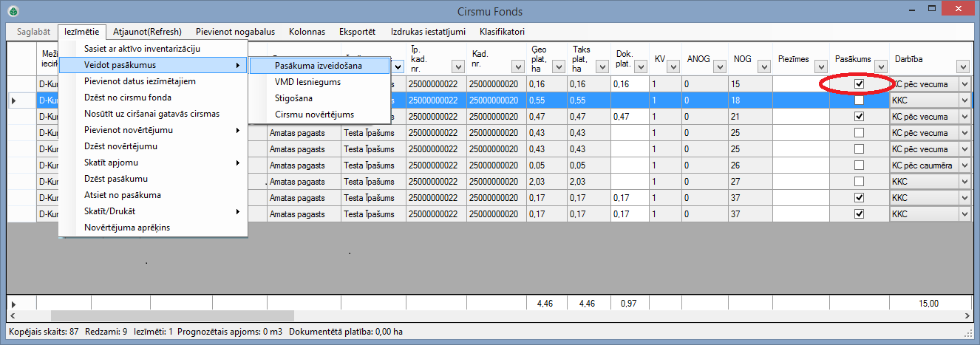Open the Darbība combo box in NOG 18 row
Viewport: 980px width, 345px height.
click(x=964, y=100)
